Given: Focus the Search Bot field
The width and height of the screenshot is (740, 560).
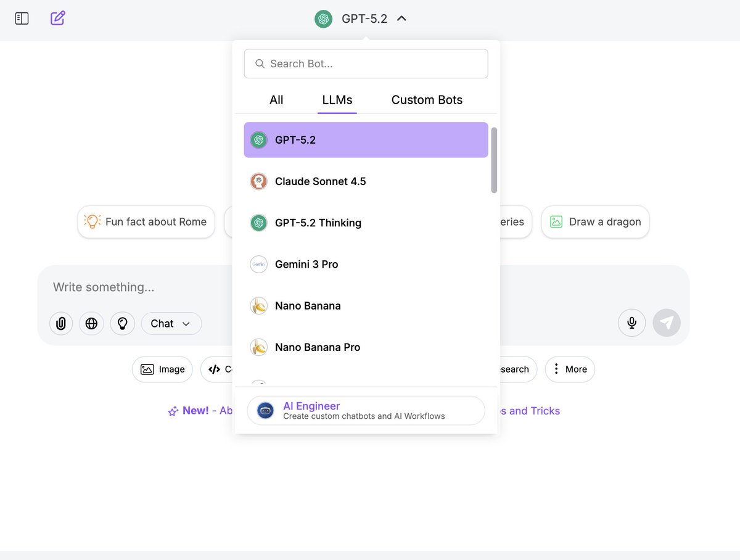Looking at the screenshot, I should pyautogui.click(x=366, y=64).
